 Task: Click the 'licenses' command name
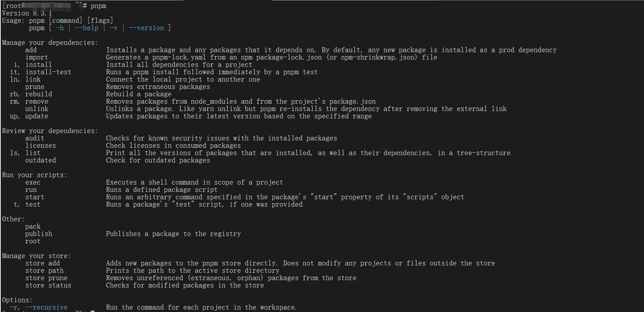tap(41, 146)
